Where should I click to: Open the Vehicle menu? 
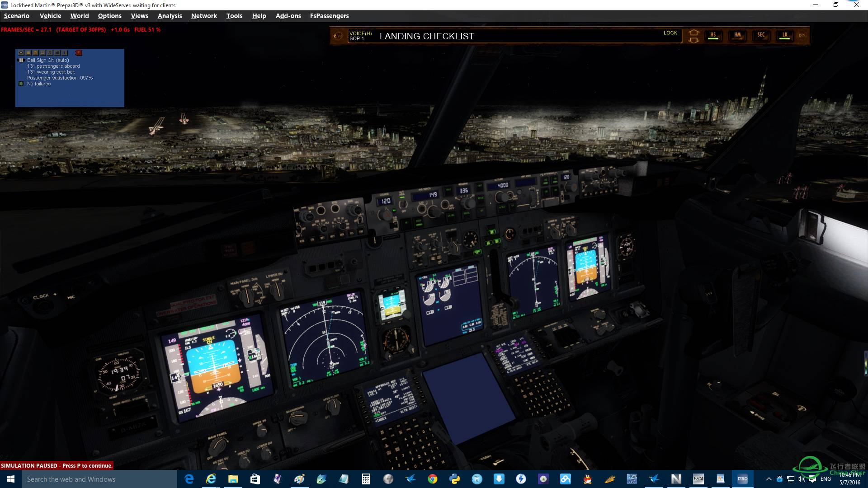[50, 16]
